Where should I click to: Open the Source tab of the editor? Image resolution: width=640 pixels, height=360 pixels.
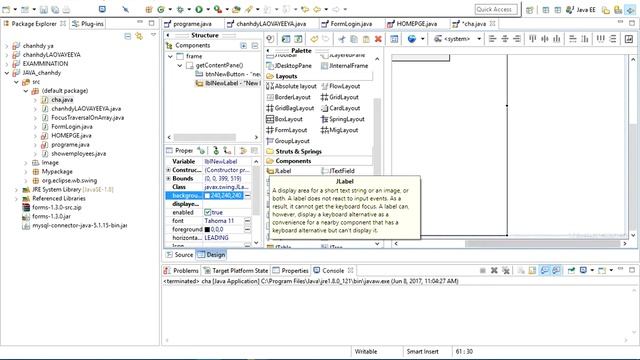coord(180,255)
